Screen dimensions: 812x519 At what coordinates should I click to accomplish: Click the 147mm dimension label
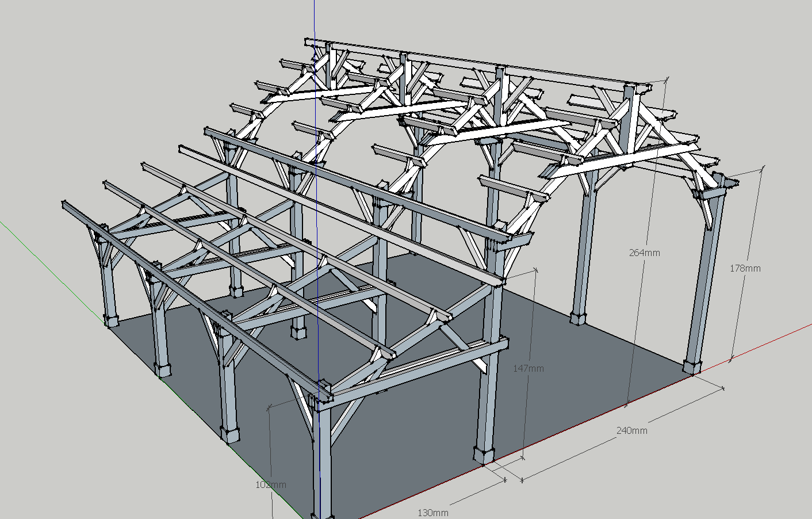tap(528, 368)
